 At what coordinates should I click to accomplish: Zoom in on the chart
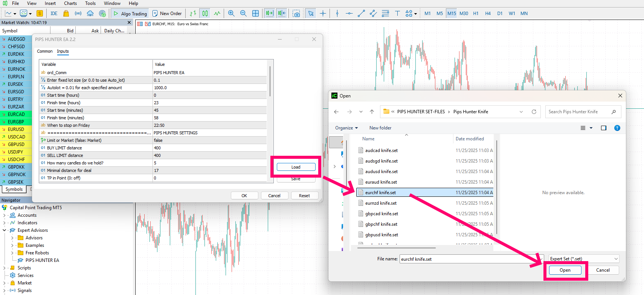[x=231, y=14]
